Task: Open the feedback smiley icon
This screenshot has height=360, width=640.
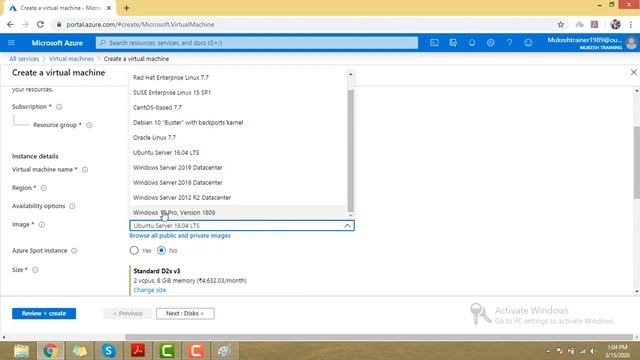Action: click(528, 43)
